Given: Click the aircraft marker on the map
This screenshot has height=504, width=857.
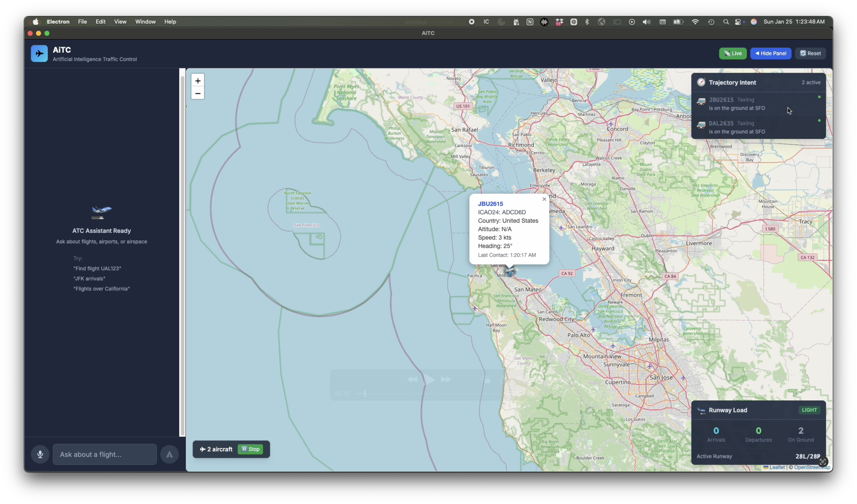Looking at the screenshot, I should coord(510,271).
